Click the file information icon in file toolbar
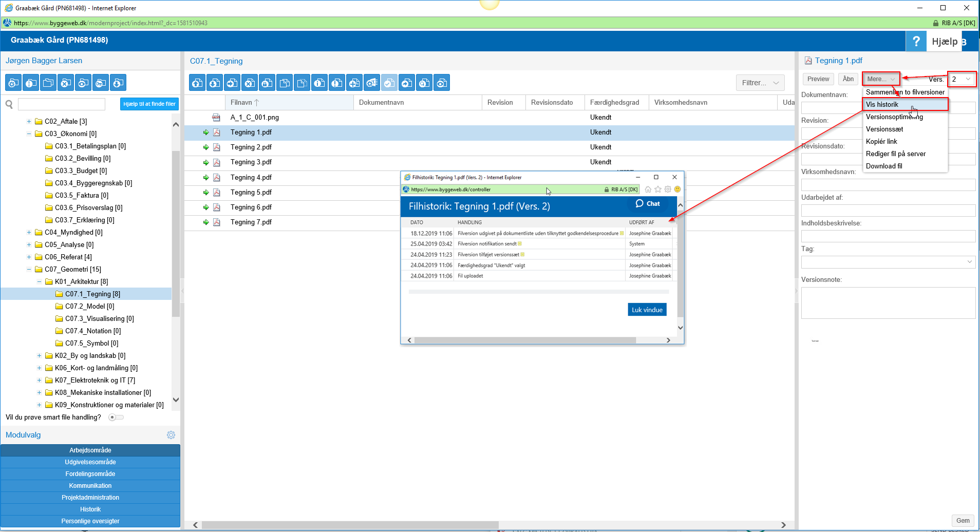Screen dimensions: 980x532 click(x=319, y=83)
